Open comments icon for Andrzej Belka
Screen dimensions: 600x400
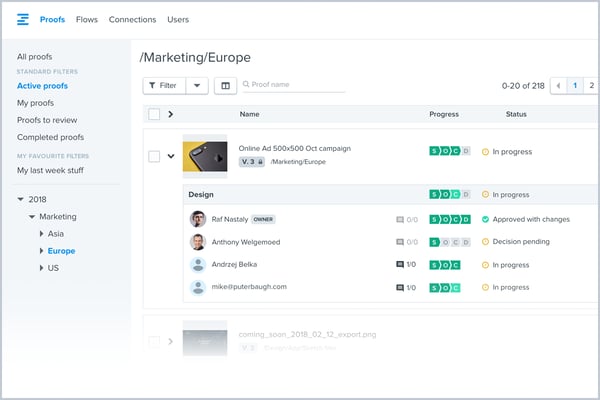(x=401, y=265)
